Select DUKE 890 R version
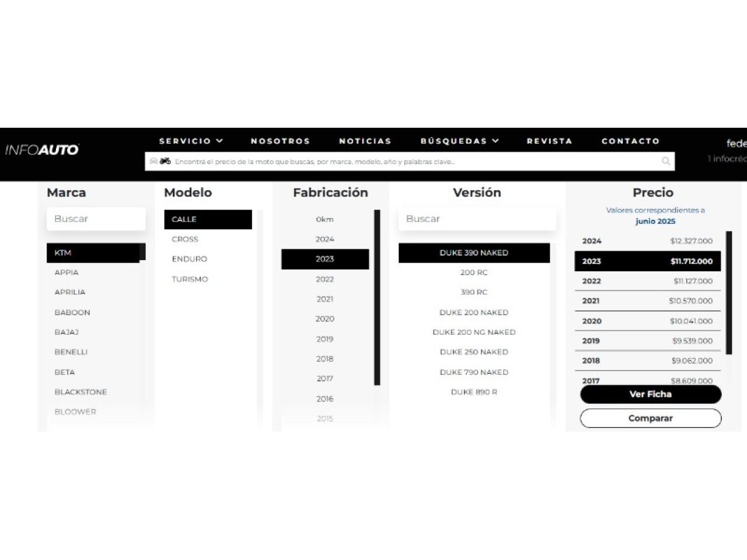 click(474, 392)
